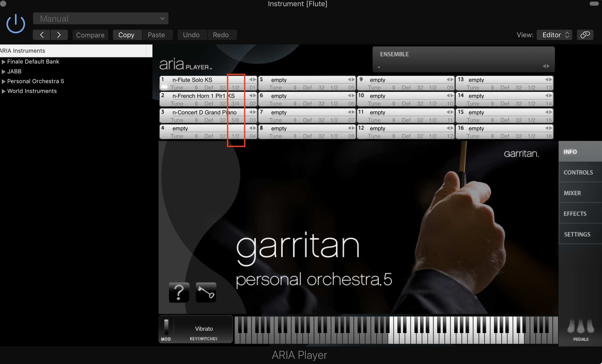Open slot 9 instrument arrows

point(450,80)
